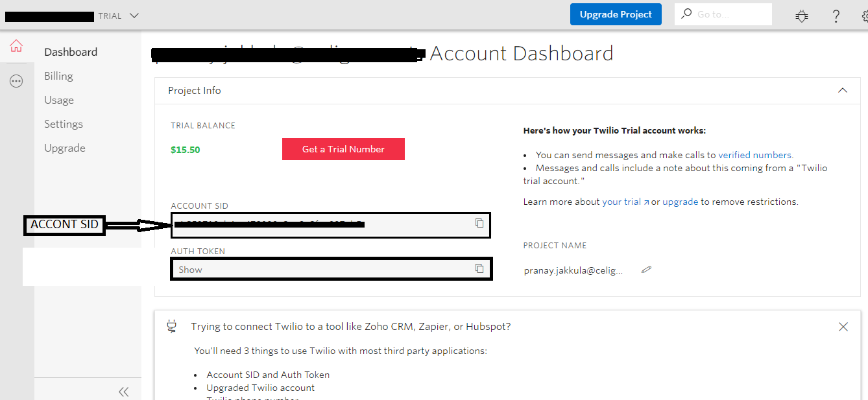Open the settings gear icon in top bar
This screenshot has width=868, height=400.
coord(863,16)
